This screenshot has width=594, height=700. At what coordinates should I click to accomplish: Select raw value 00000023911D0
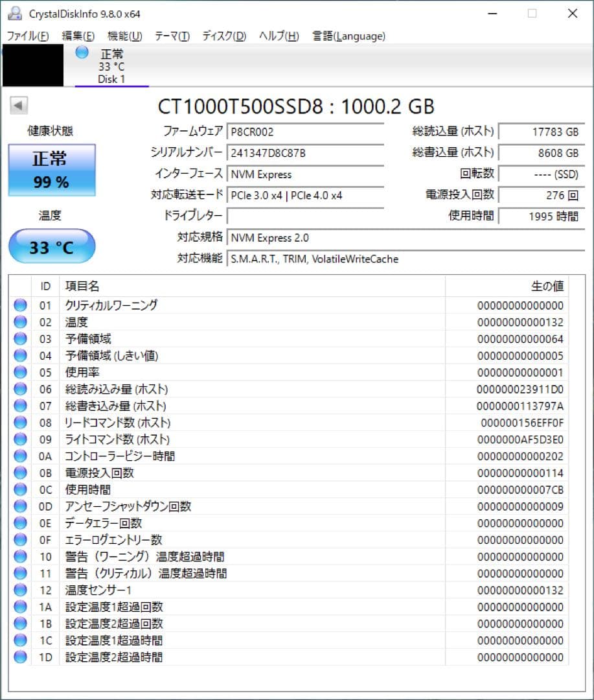[520, 390]
